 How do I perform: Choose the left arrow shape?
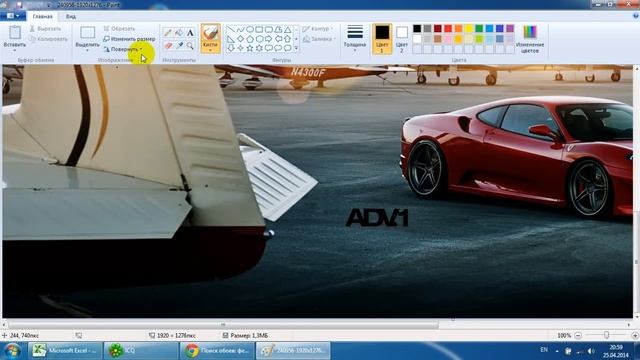click(278, 39)
